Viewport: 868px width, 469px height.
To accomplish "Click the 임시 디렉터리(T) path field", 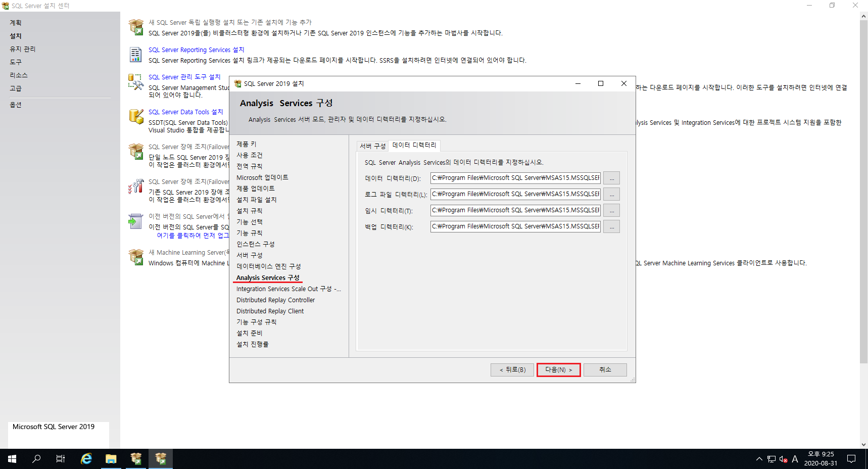I will (x=515, y=210).
